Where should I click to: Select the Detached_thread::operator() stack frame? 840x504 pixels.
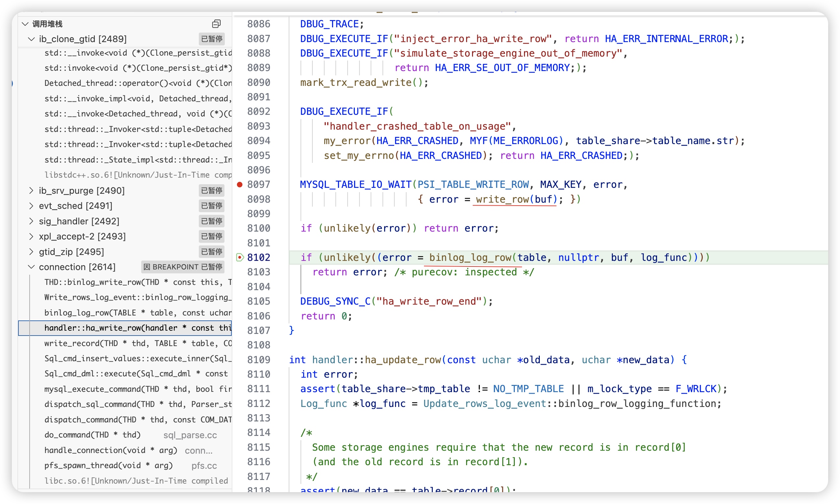click(136, 83)
